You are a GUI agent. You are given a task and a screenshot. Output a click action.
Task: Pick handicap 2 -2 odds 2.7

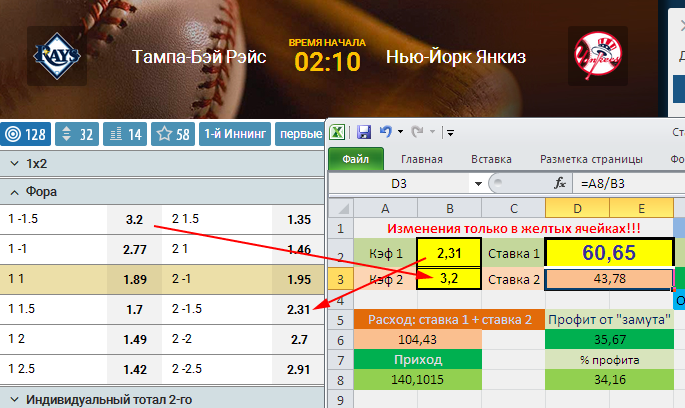tap(299, 339)
